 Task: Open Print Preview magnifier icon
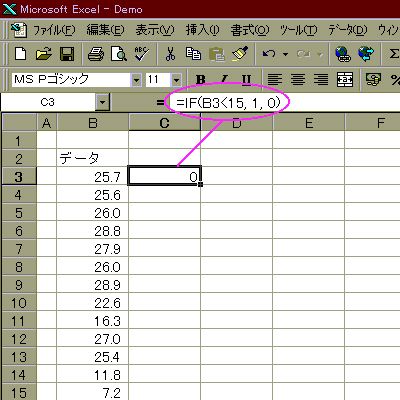click(119, 54)
